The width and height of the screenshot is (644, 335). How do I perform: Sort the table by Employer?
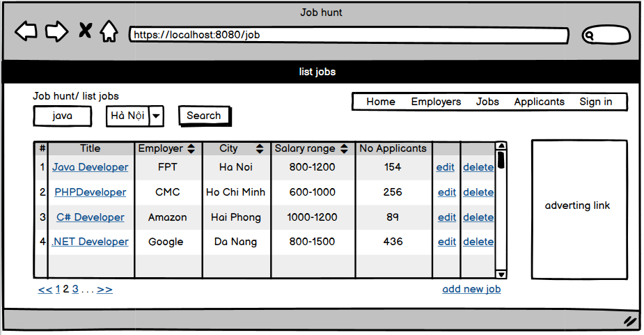(191, 149)
